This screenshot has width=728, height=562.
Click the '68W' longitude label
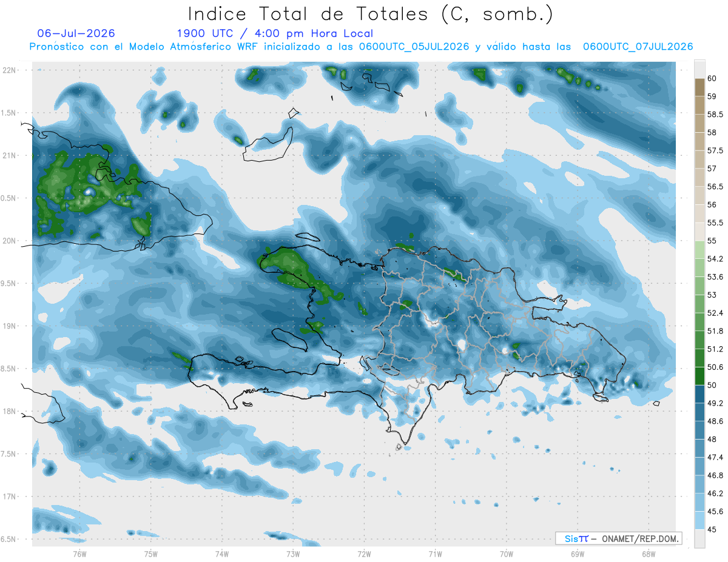tap(648, 554)
